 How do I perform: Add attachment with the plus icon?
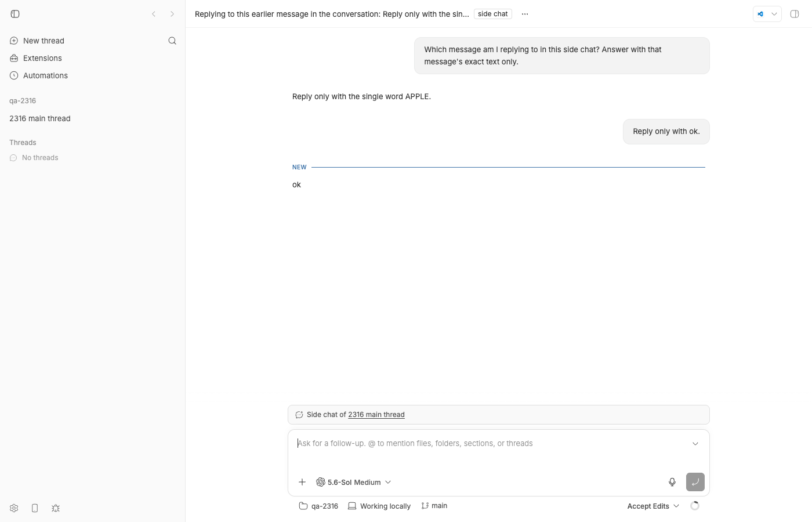(302, 482)
